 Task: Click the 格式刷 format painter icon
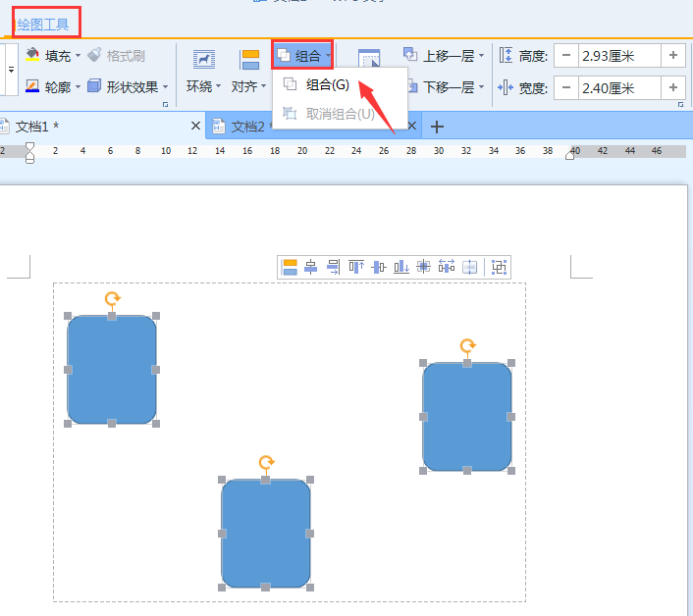(94, 55)
